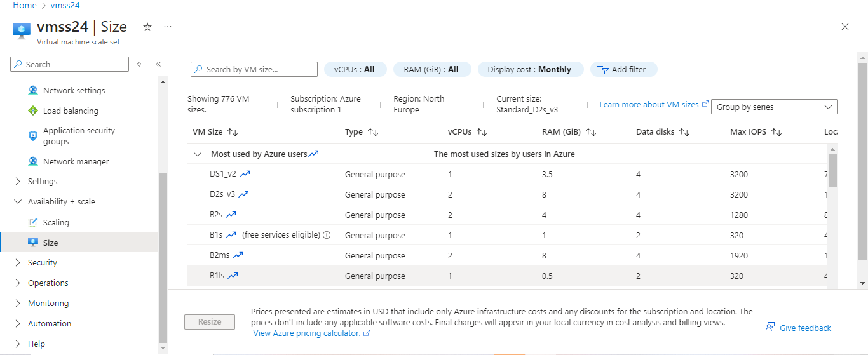Click the trend icon next to DS1_v2
Image resolution: width=868 pixels, height=355 pixels.
[x=245, y=173]
